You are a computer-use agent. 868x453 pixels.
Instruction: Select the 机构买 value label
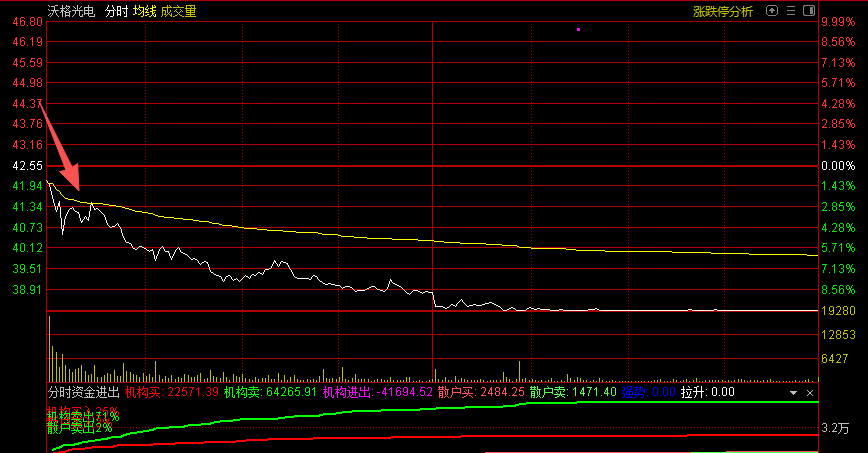[143, 393]
